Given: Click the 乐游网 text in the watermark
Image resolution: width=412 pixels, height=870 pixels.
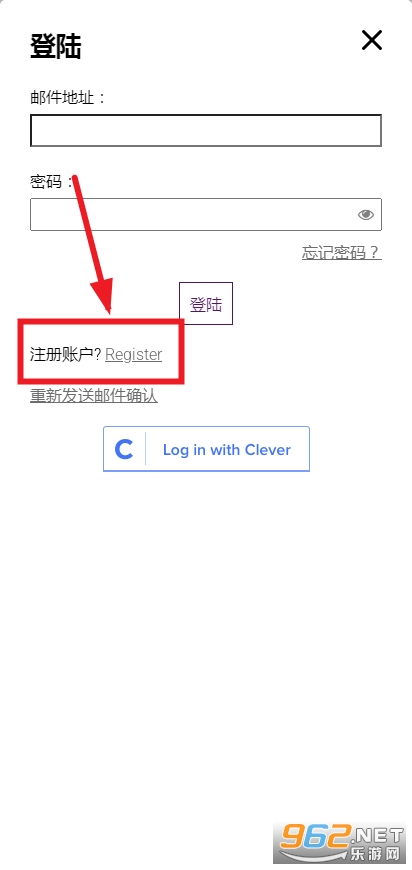Looking at the screenshot, I should pos(373,854).
